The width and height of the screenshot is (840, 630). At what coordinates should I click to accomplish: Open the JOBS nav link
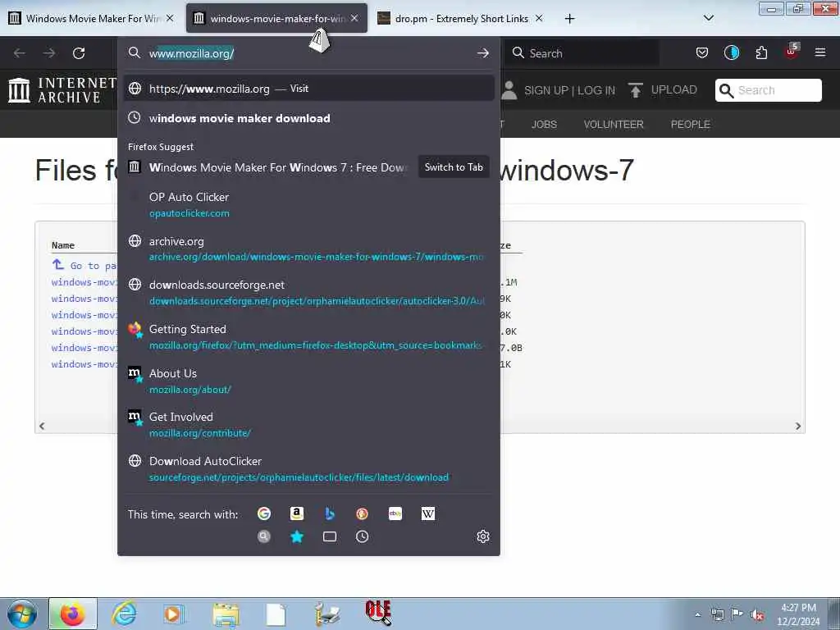point(544,125)
